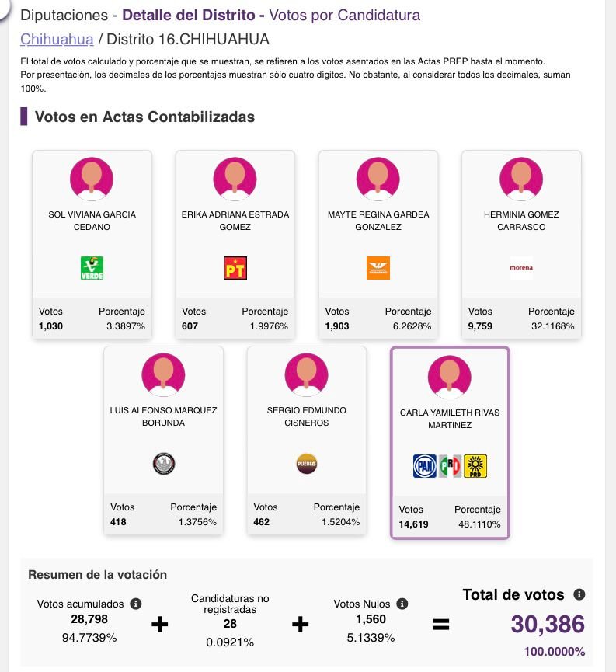Click the PAN logo icon
Viewport: 616px width, 672px height.
click(425, 466)
